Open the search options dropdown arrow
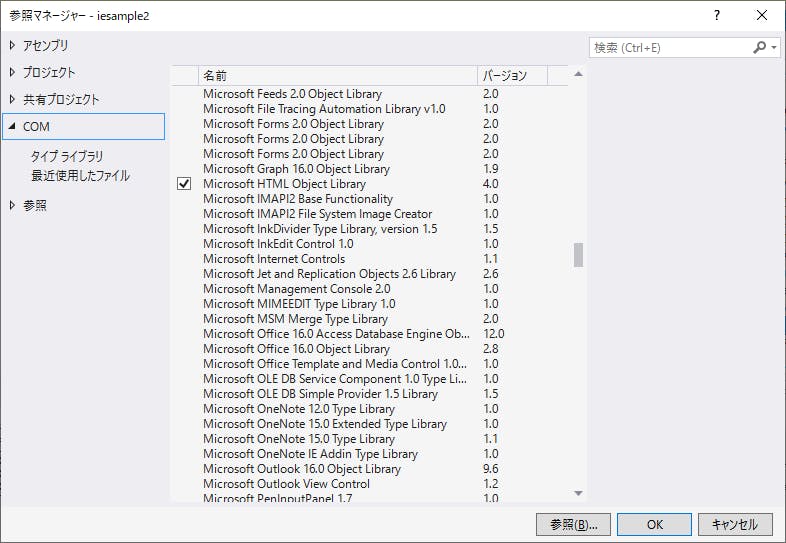The width and height of the screenshot is (786, 543). pyautogui.click(x=774, y=48)
